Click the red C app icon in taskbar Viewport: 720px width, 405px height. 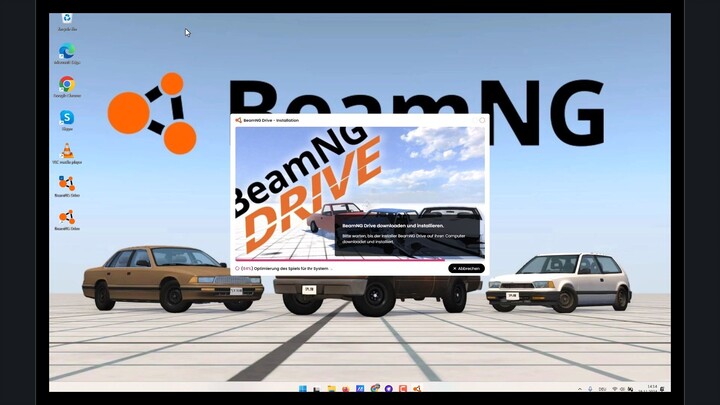point(403,389)
